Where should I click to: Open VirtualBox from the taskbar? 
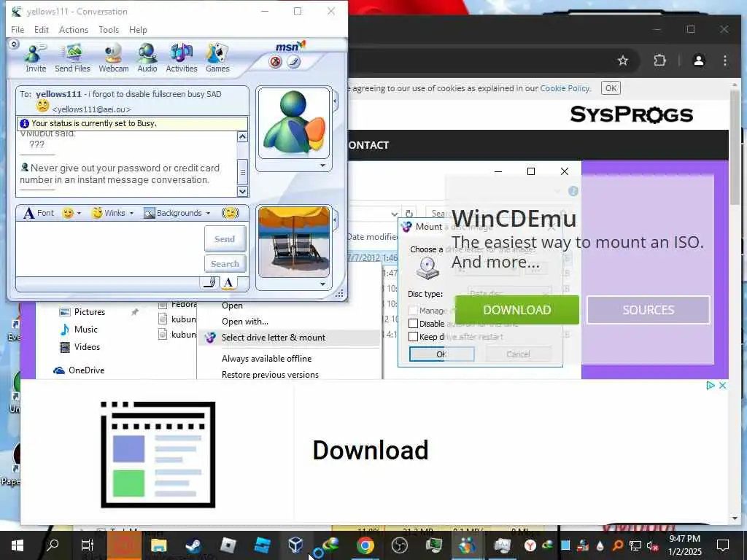point(295,544)
